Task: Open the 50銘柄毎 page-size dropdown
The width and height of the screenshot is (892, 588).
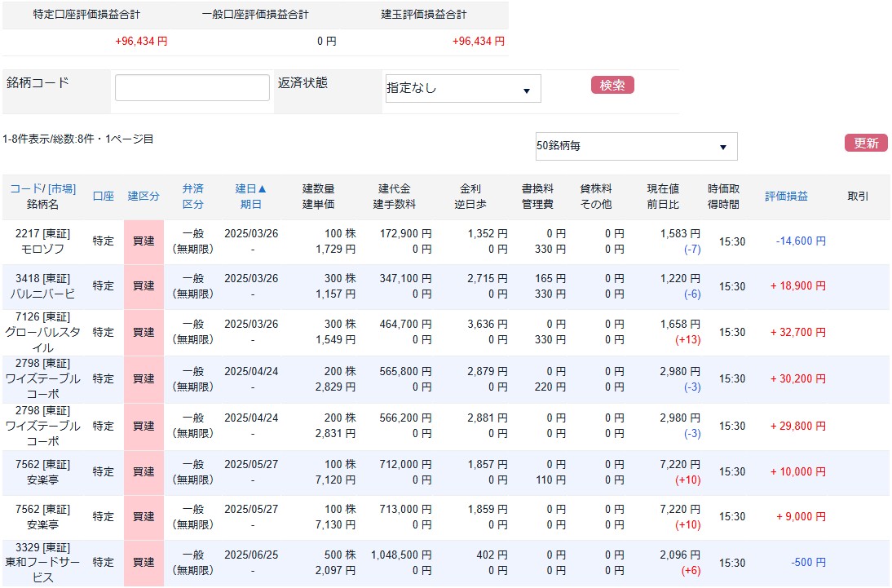Action: [x=637, y=146]
